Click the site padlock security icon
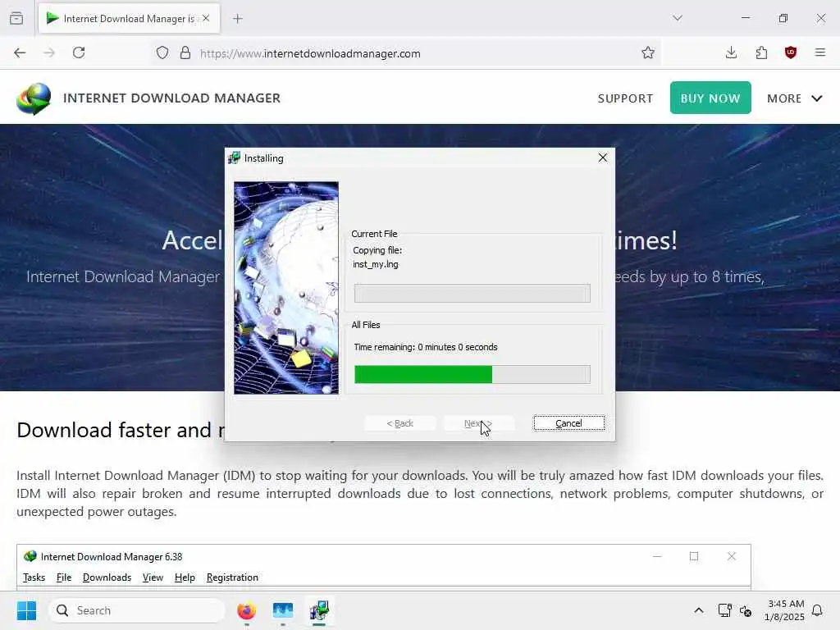The height and width of the screenshot is (630, 840). click(185, 52)
